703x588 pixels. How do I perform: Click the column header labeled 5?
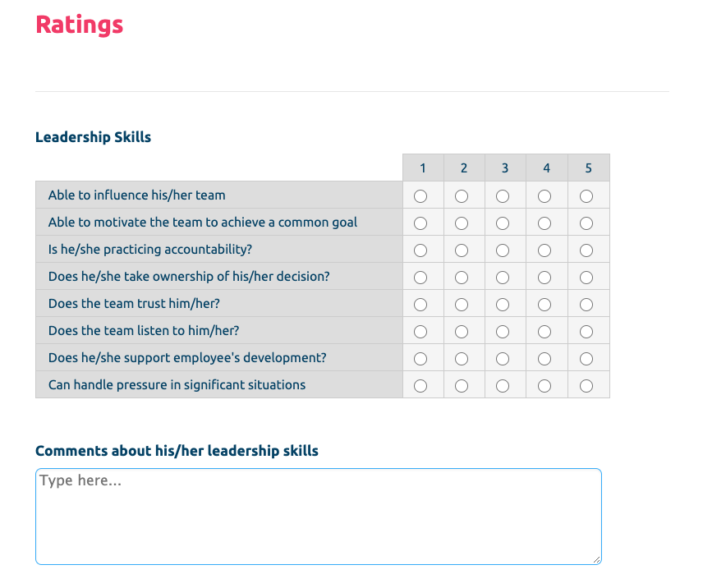click(587, 168)
